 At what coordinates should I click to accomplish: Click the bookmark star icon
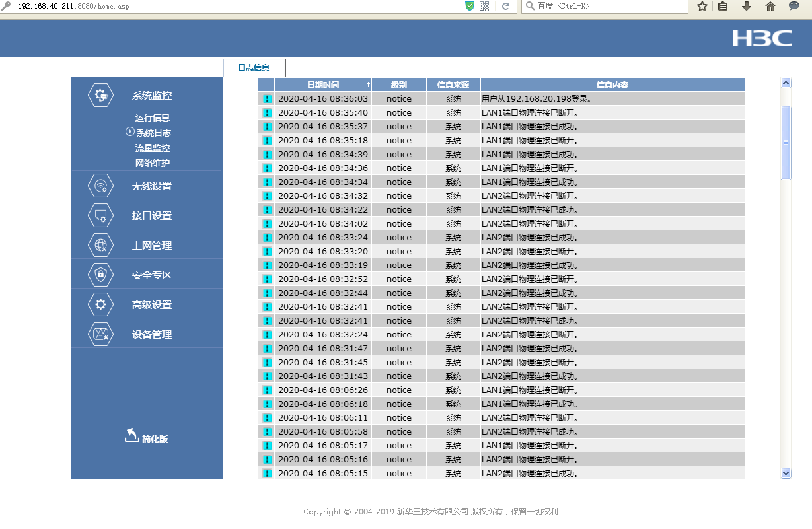pos(702,6)
